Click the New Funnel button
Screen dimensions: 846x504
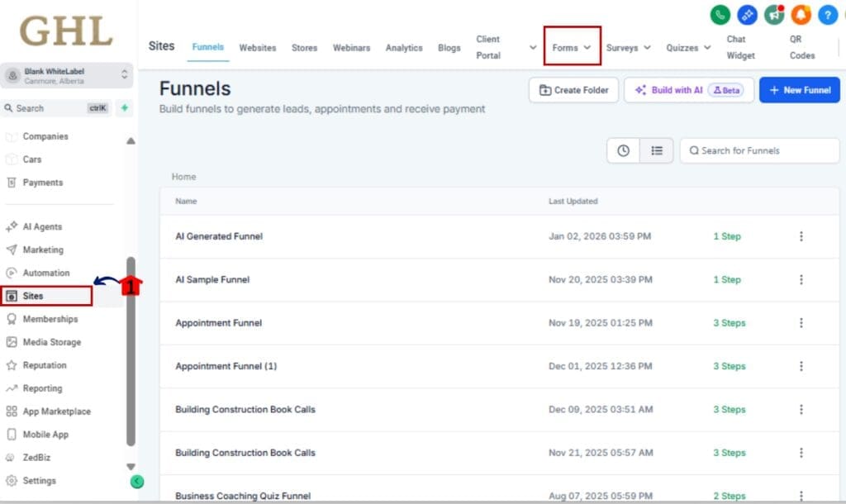tap(799, 89)
